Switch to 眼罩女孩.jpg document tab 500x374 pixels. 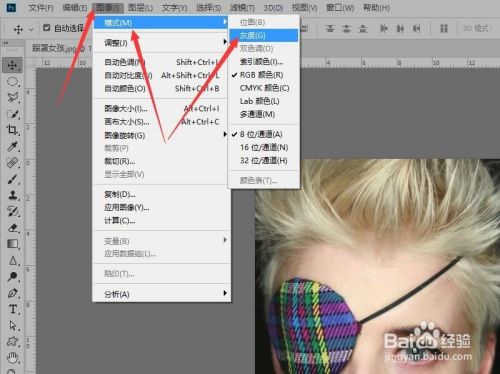click(61, 49)
